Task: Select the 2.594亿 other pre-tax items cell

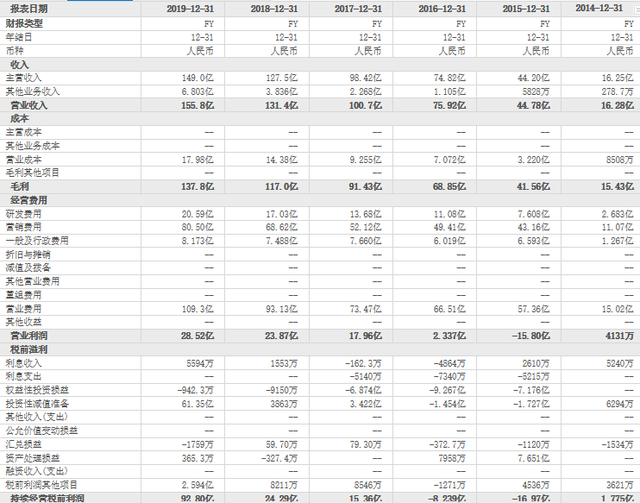Action: pos(198,485)
